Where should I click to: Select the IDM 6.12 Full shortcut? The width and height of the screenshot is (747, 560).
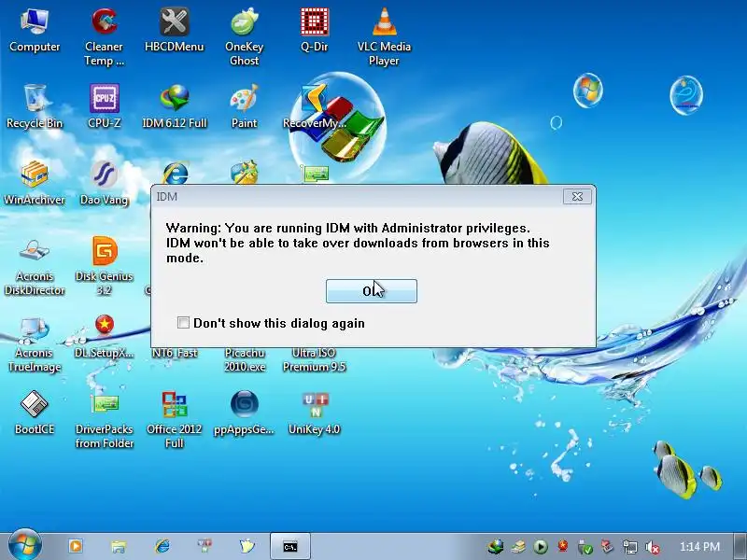[174, 106]
